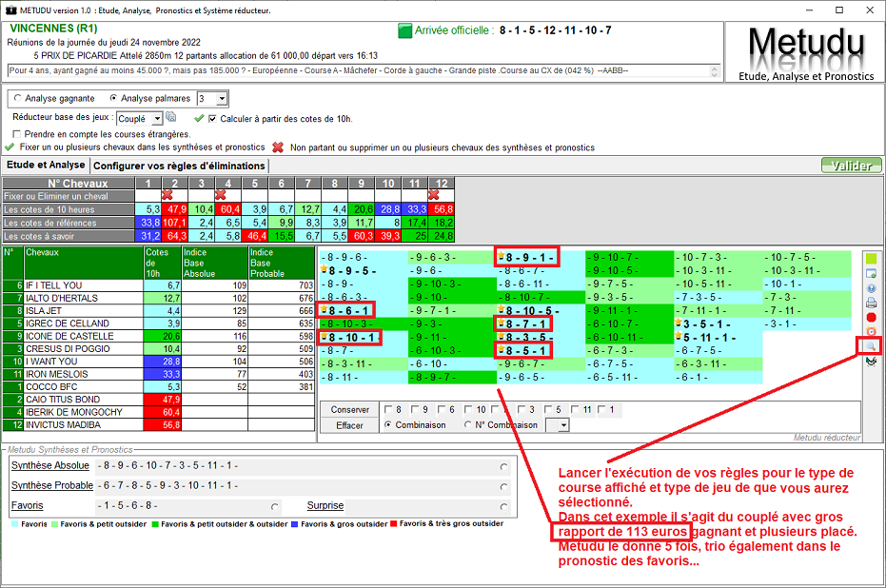Screen dimensions: 886x588
Task: Select the COCCO BFC row
Action: click(x=158, y=387)
